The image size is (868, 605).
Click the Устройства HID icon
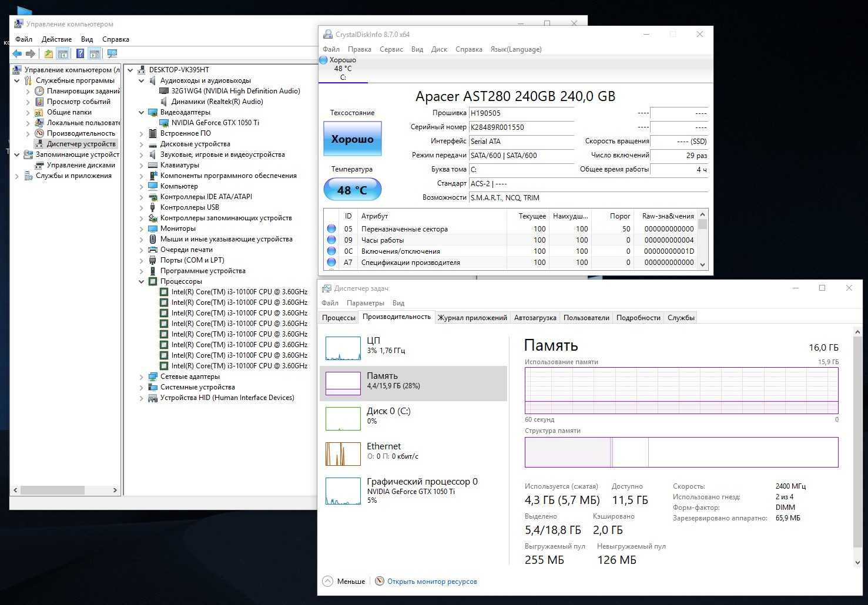153,398
